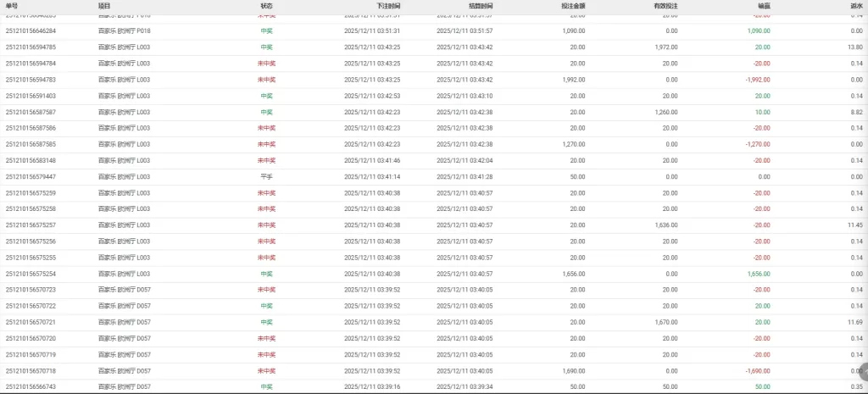Click the 项目 column header

pyautogui.click(x=104, y=5)
